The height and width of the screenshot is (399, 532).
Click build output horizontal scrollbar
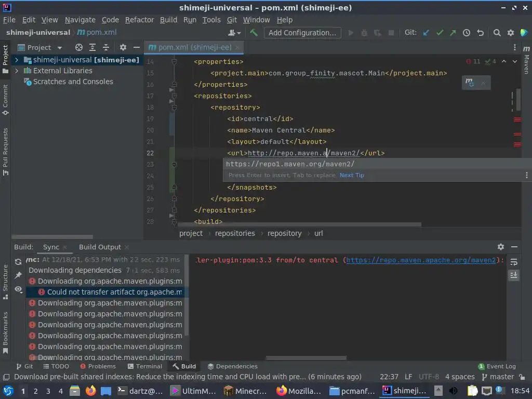tap(306, 358)
